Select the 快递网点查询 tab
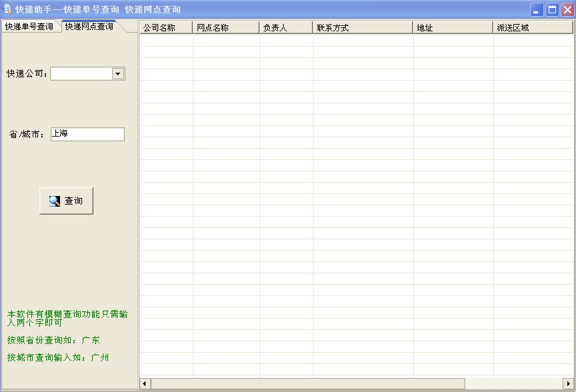576x392 pixels. pyautogui.click(x=89, y=26)
